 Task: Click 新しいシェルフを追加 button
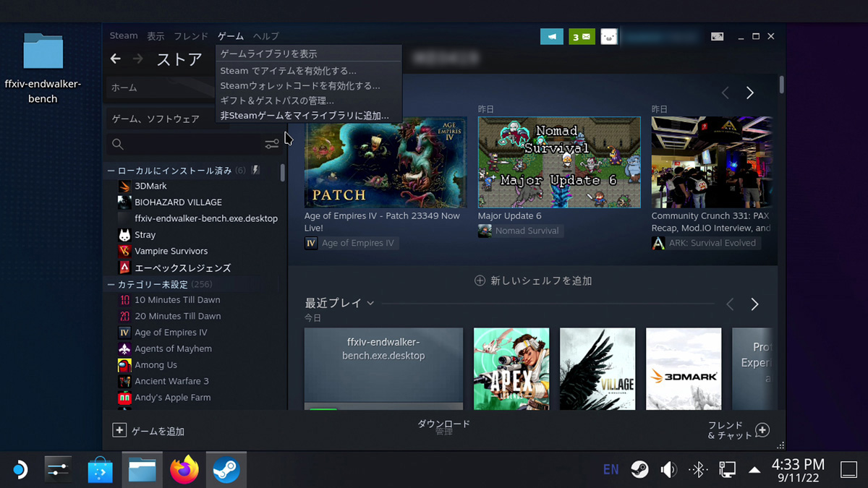coord(533,281)
